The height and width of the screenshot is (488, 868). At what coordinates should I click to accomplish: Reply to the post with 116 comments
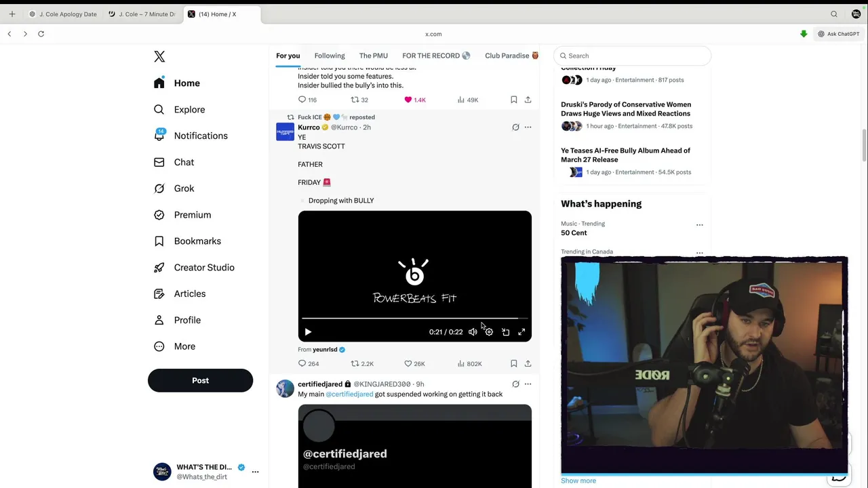click(x=307, y=100)
